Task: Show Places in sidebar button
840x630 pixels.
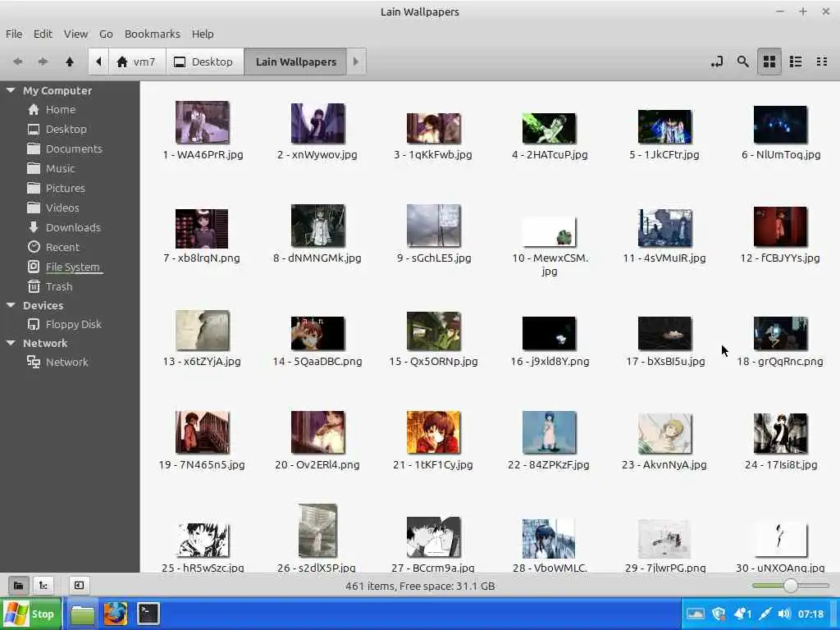Action: coord(18,586)
